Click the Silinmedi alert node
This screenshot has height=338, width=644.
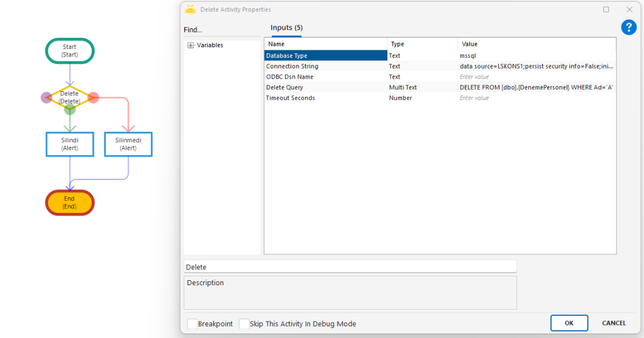pyautogui.click(x=128, y=144)
